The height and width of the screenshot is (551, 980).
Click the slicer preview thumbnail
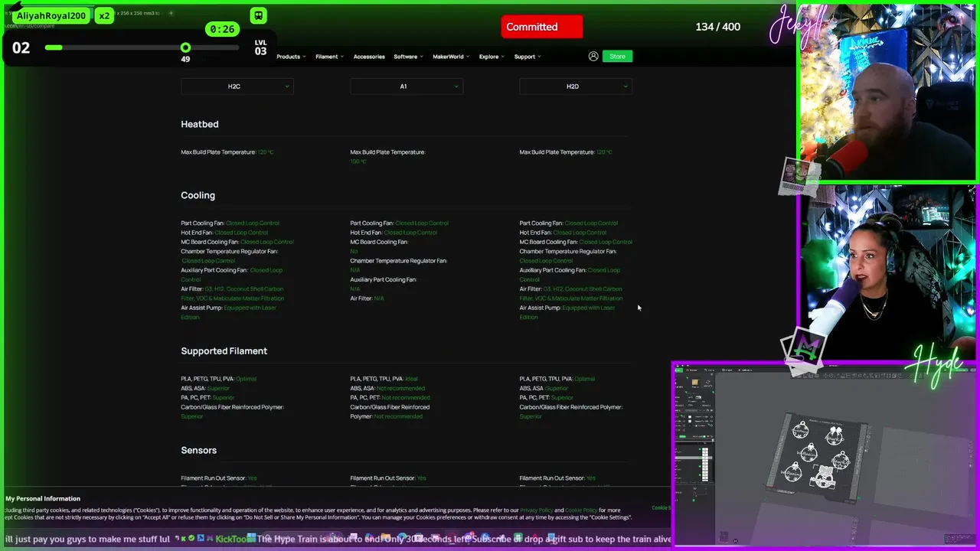pos(825,455)
